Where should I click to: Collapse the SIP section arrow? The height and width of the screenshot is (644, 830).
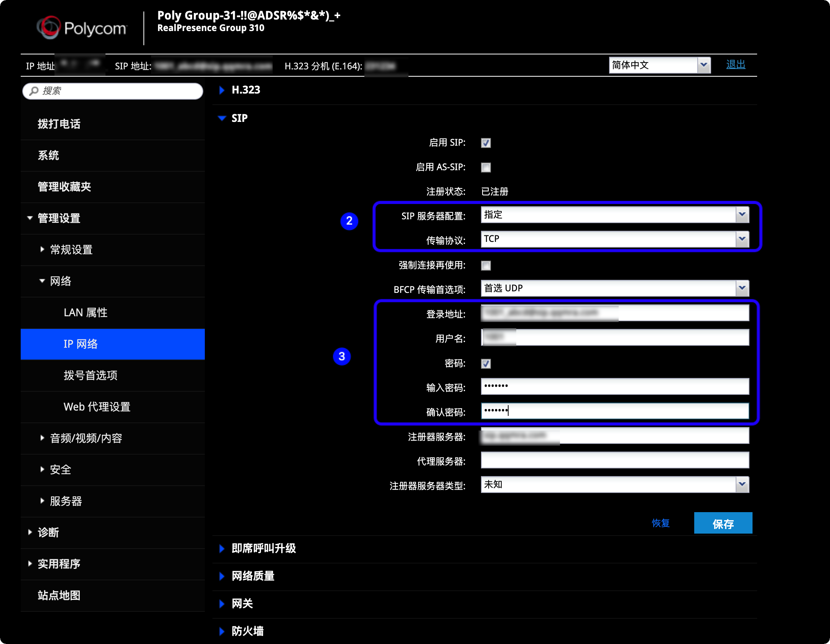222,118
